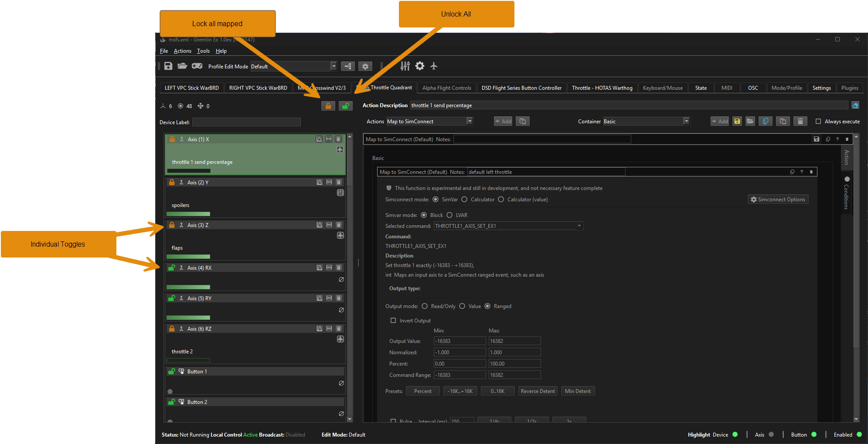Select the Read/Only output mode radio

coord(425,306)
